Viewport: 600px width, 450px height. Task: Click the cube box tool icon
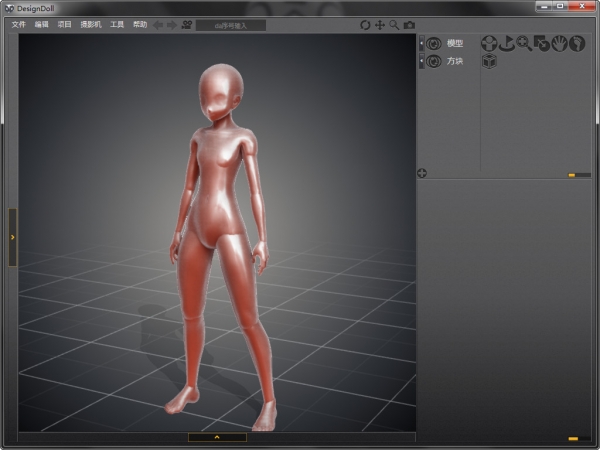coord(489,61)
